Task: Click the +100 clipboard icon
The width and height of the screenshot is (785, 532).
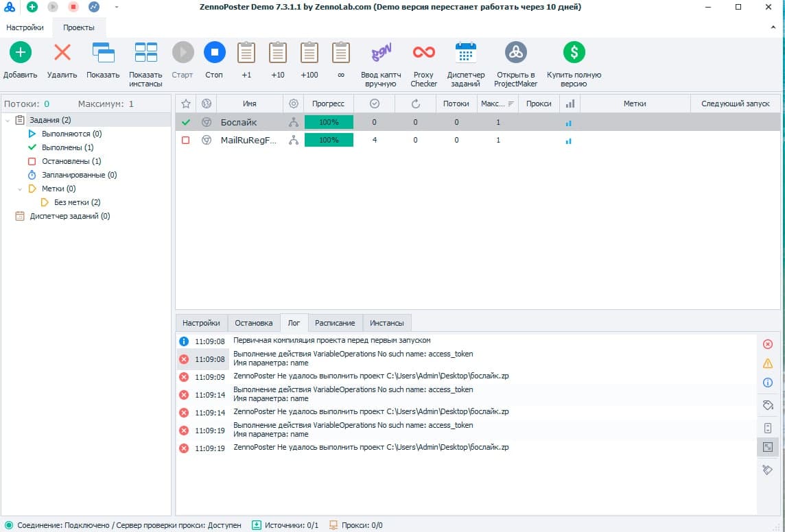Action: (309, 52)
